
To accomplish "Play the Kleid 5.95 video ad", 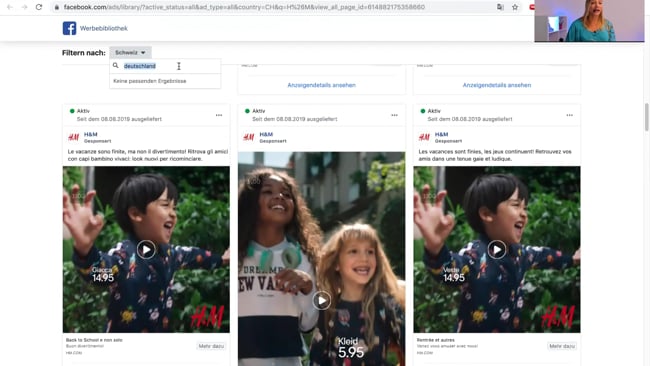I will pyautogui.click(x=322, y=301).
